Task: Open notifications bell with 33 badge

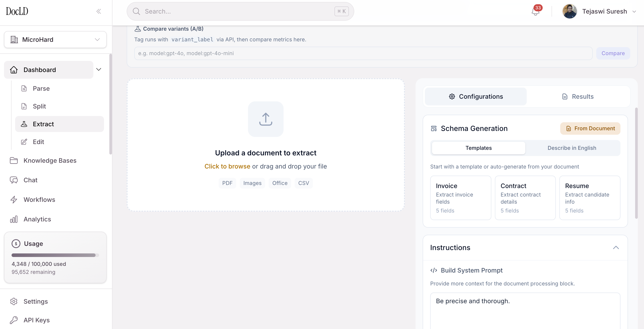Action: [535, 11]
